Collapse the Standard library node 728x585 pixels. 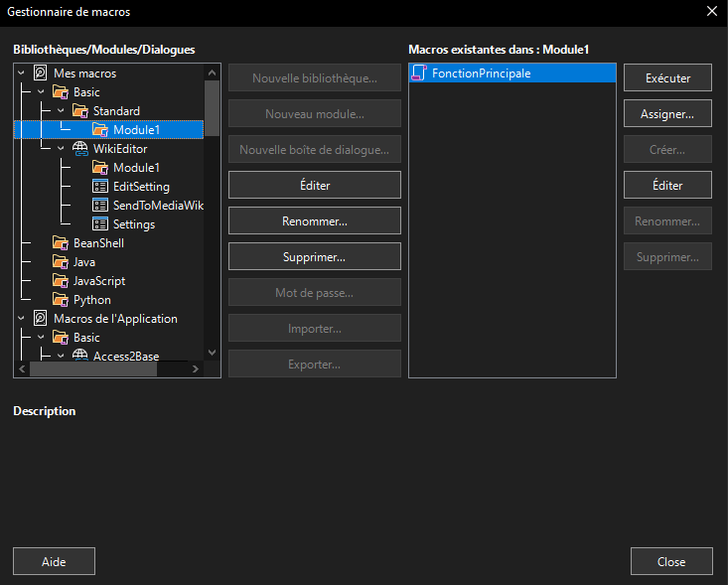[60, 111]
